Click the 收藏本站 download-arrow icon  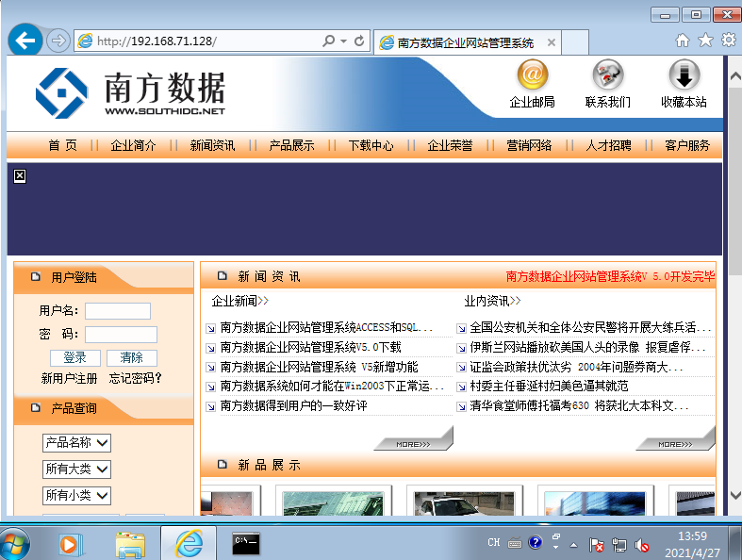point(684,74)
